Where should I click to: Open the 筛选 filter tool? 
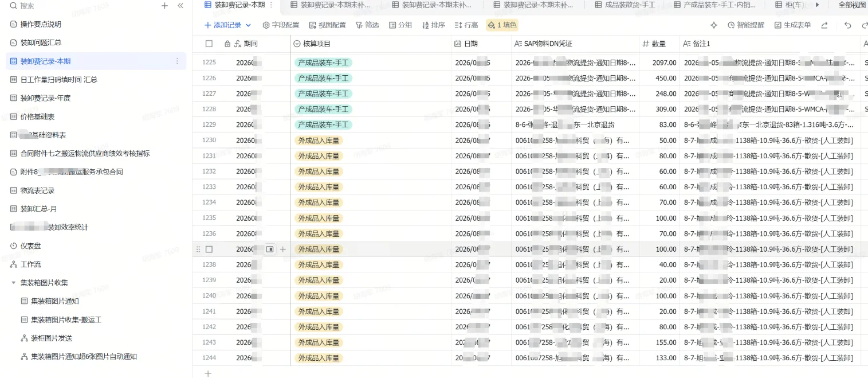click(367, 25)
